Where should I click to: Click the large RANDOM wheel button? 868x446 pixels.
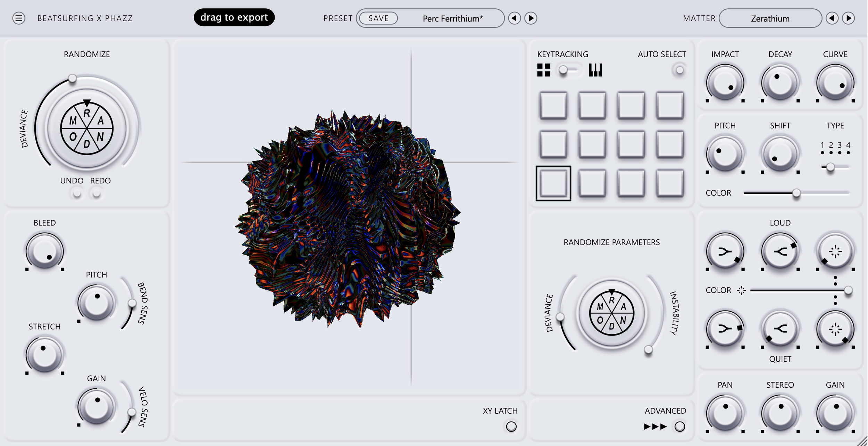point(86,129)
